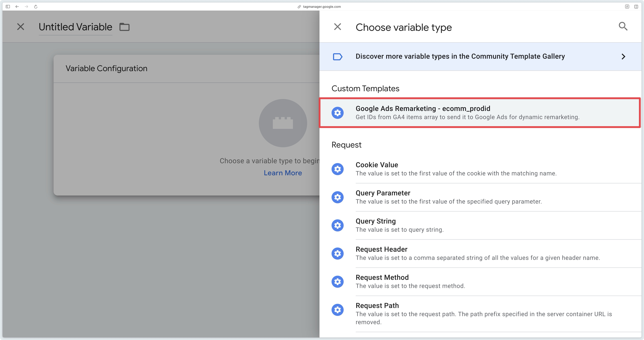The image size is (644, 340).
Task: Click the reader icon in browser toolbar
Action: [627, 7]
